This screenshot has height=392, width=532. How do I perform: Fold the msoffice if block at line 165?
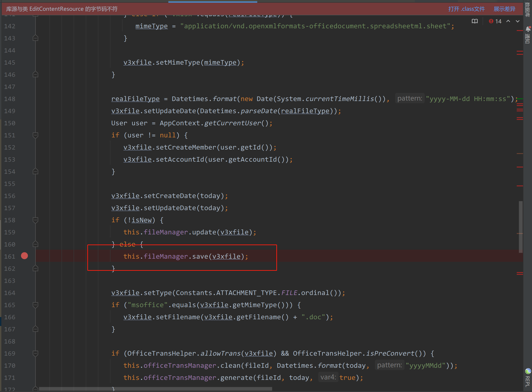point(35,305)
